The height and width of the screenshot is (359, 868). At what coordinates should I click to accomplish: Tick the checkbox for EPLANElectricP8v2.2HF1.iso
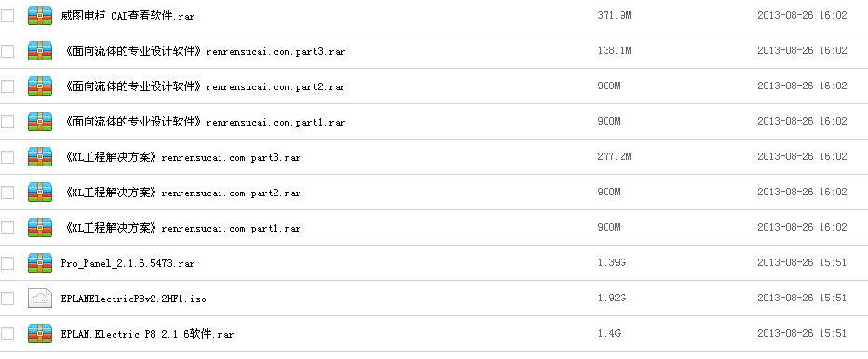(7, 299)
